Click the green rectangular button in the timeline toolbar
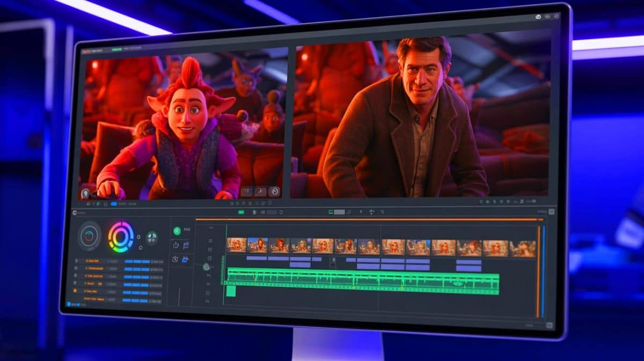Image resolution: width=644 pixels, height=361 pixels. 241,212
